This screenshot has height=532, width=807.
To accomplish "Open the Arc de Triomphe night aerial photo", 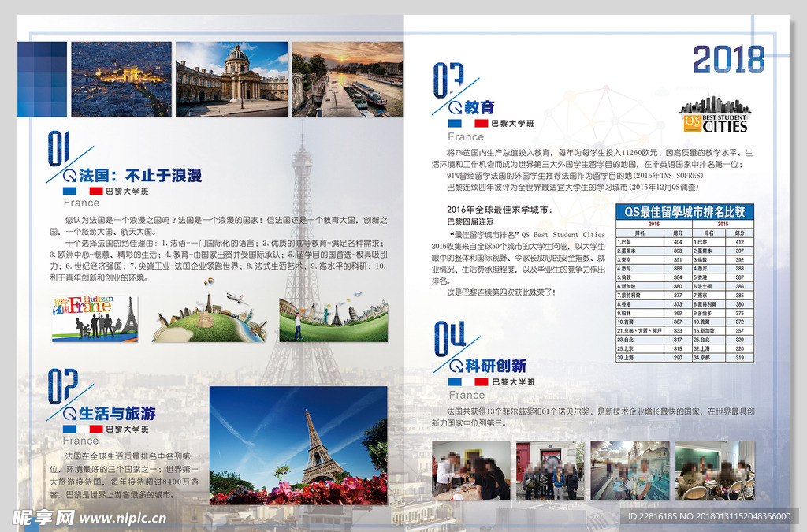I will pyautogui.click(x=121, y=80).
